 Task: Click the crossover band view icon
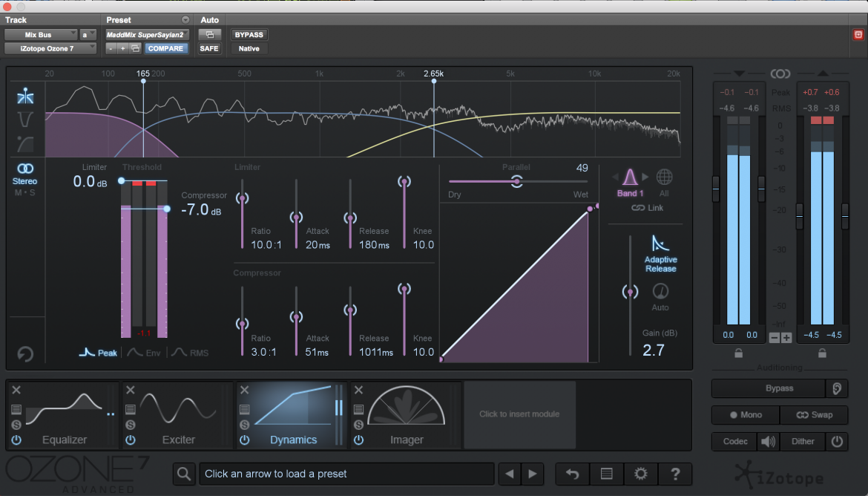[x=25, y=97]
